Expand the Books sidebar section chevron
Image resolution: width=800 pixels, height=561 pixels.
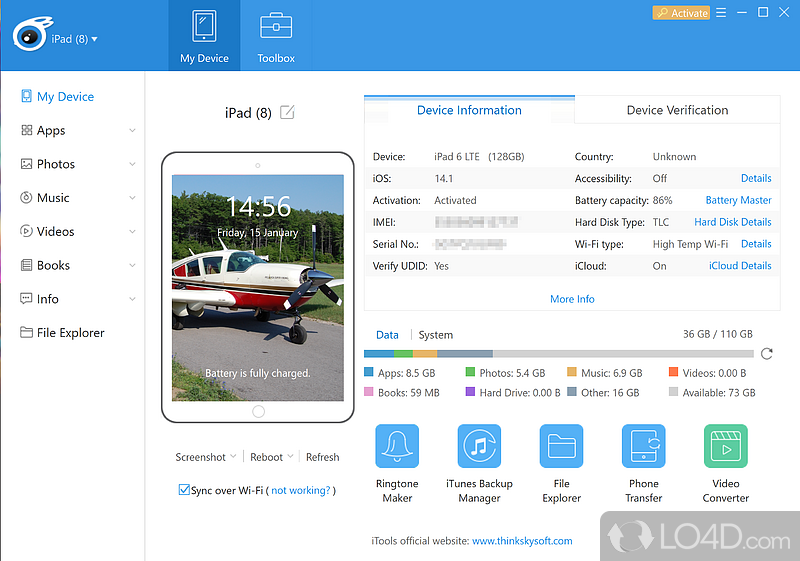(x=132, y=265)
